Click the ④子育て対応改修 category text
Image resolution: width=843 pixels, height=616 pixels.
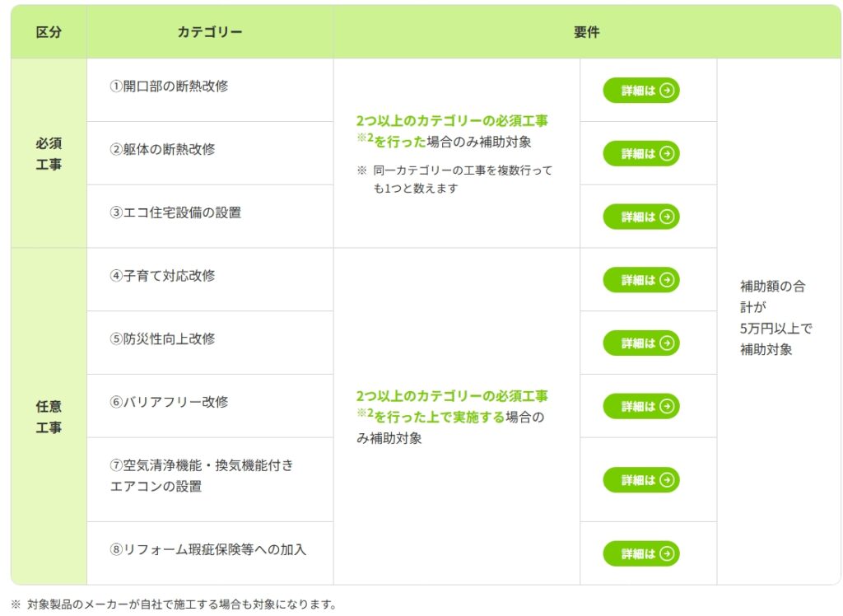point(162,276)
